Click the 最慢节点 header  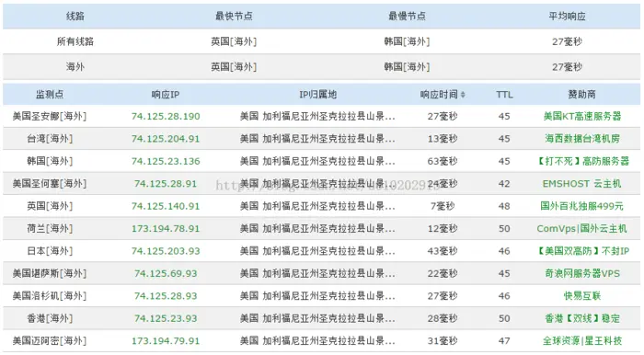[407, 16]
